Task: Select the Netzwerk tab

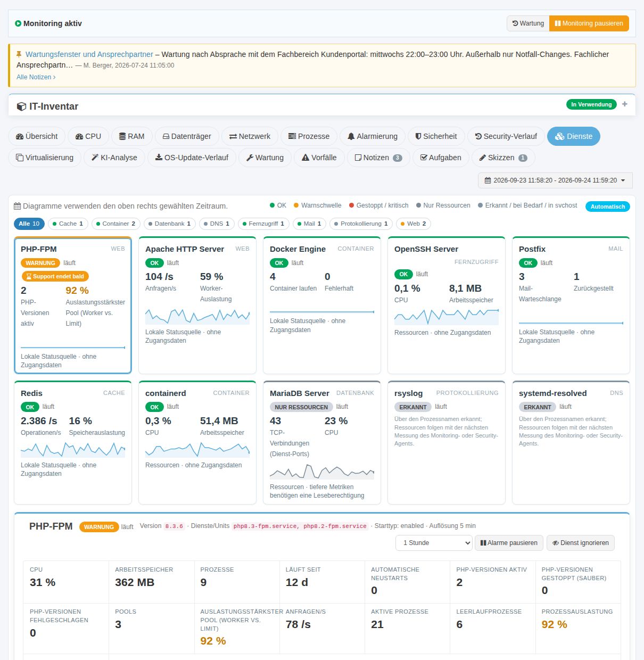Action: tap(250, 136)
